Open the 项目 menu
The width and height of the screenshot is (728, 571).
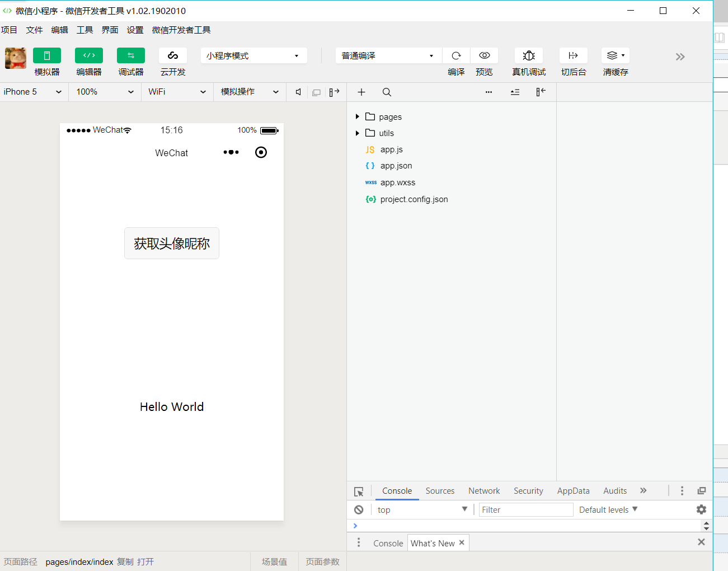pyautogui.click(x=9, y=30)
